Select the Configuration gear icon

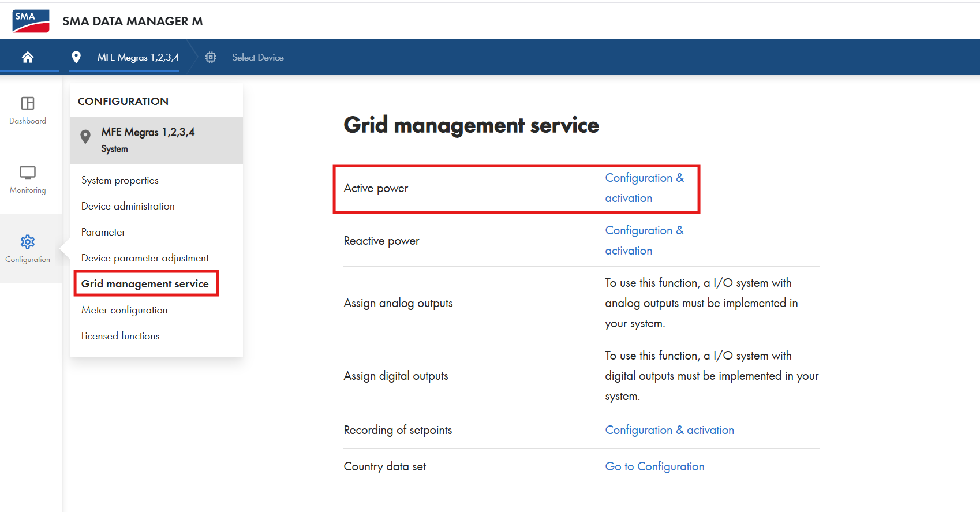tap(28, 242)
